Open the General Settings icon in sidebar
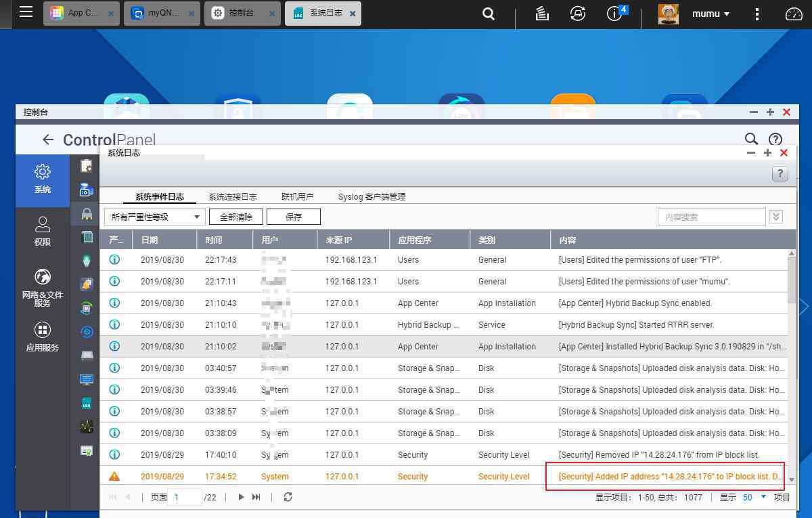Screen dimensions: 812x518 click(87, 166)
